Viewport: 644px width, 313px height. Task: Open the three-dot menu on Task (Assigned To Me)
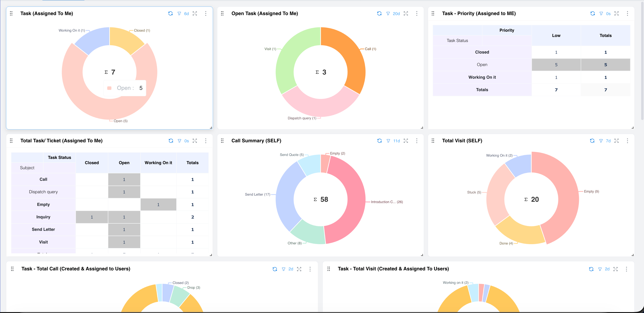206,14
